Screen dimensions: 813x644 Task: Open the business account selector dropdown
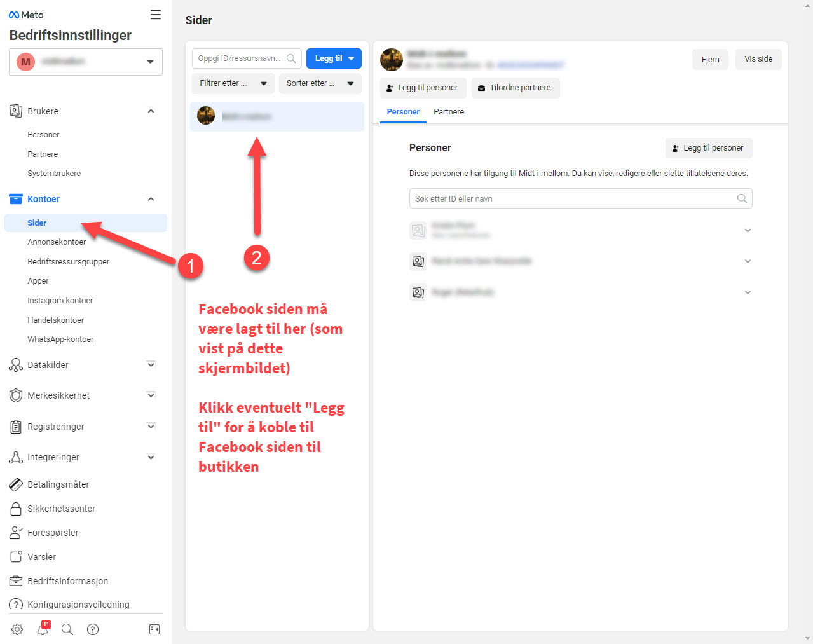coord(86,62)
